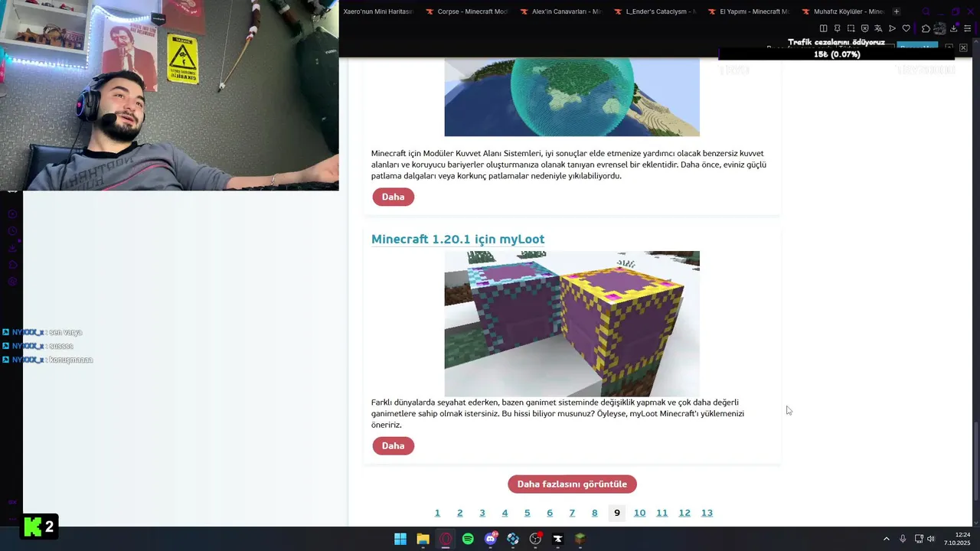Viewport: 980px width, 551px height.
Task: Open the split screen icon in browser toolbar
Action: [x=823, y=28]
